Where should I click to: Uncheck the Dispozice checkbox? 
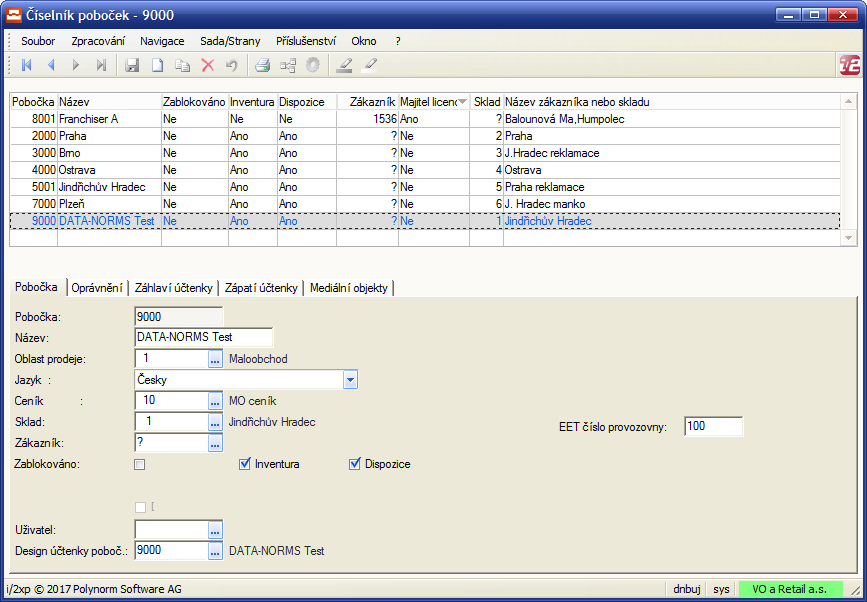(354, 464)
